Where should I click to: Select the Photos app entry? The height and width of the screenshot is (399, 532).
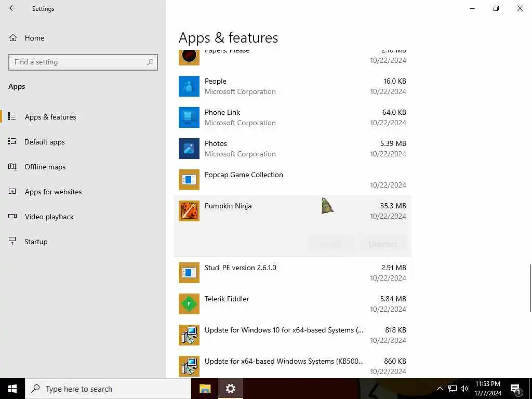(x=292, y=149)
